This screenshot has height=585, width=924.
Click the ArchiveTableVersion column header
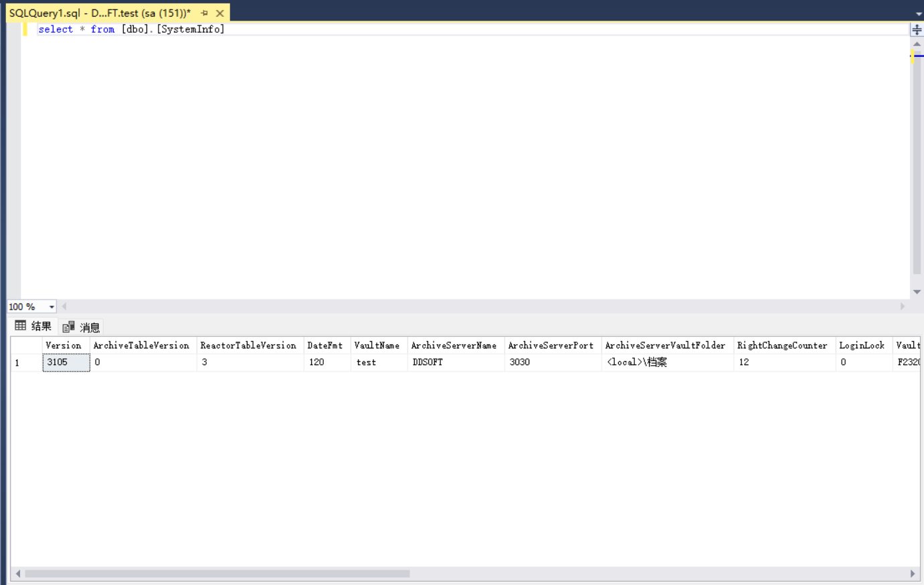pyautogui.click(x=143, y=346)
